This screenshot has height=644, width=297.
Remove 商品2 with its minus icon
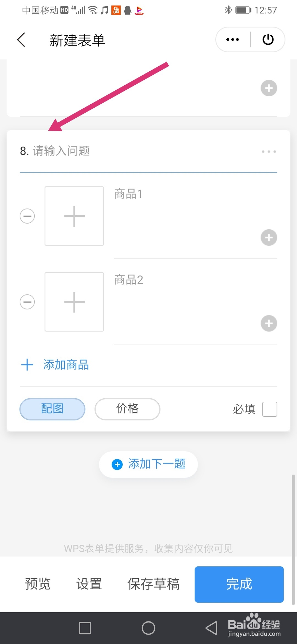27,302
